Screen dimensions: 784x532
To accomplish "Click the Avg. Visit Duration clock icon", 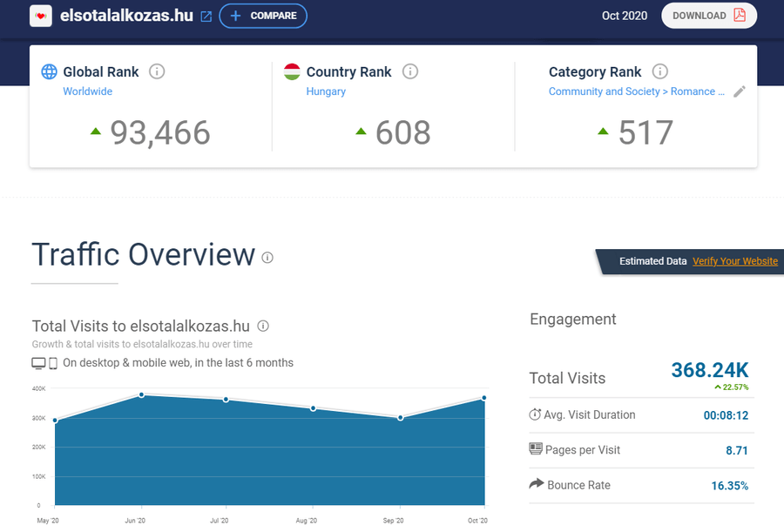I will [x=535, y=414].
